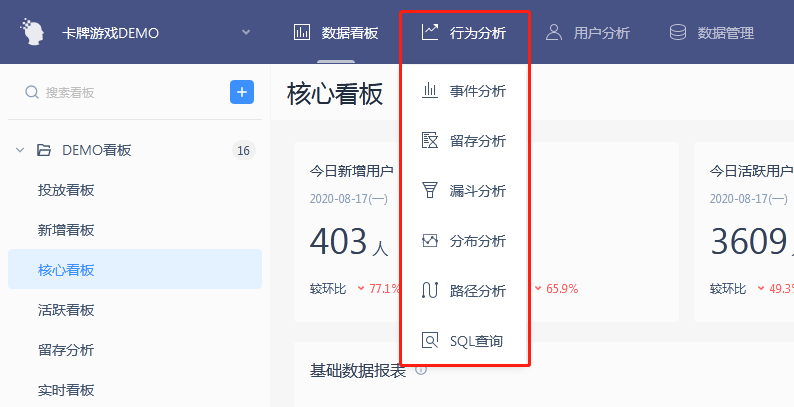Go to 数据管理 in top navigation

click(712, 33)
